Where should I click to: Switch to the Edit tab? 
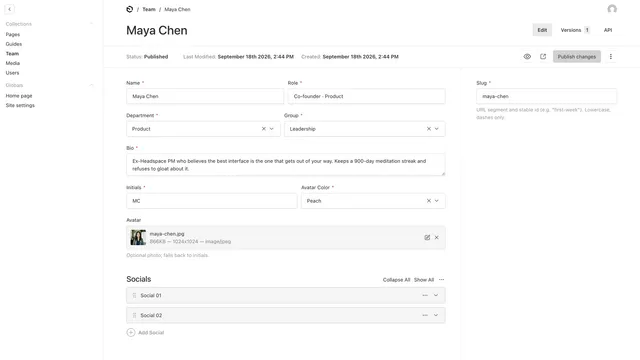coord(542,30)
